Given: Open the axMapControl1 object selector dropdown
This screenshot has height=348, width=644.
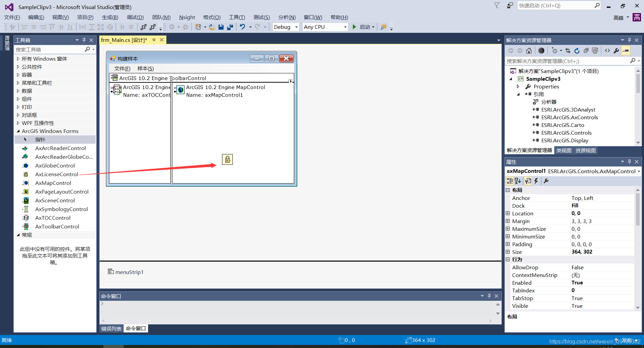Looking at the screenshot, I should coord(639,171).
